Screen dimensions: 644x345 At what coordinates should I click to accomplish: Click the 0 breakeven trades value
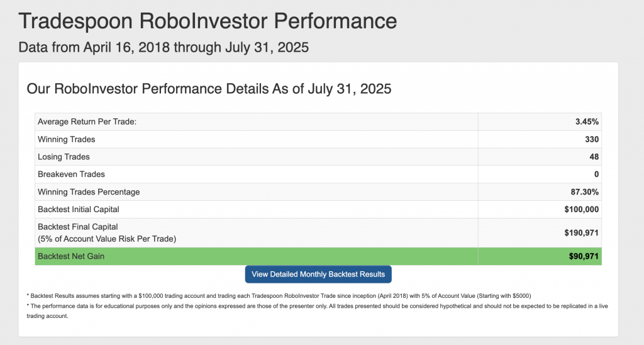tap(596, 174)
